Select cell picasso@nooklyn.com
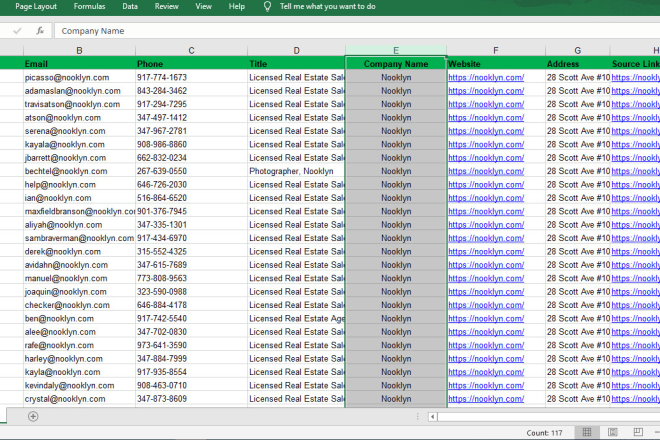The height and width of the screenshot is (440, 660). pos(80,77)
